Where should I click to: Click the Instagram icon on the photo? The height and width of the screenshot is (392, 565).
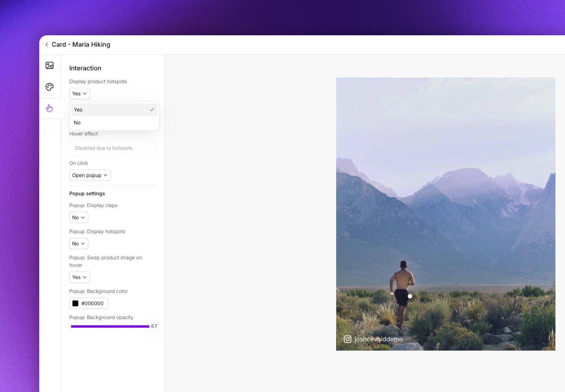click(x=348, y=339)
